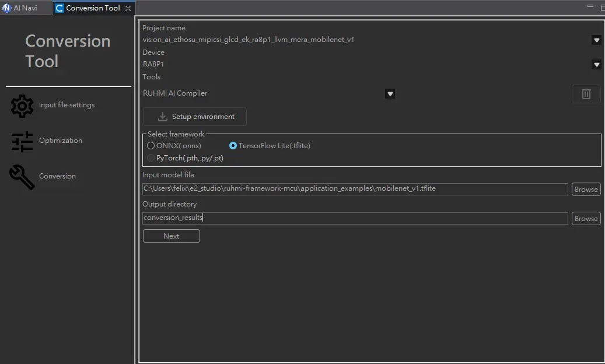Open the Project name dropdown

pos(596,40)
